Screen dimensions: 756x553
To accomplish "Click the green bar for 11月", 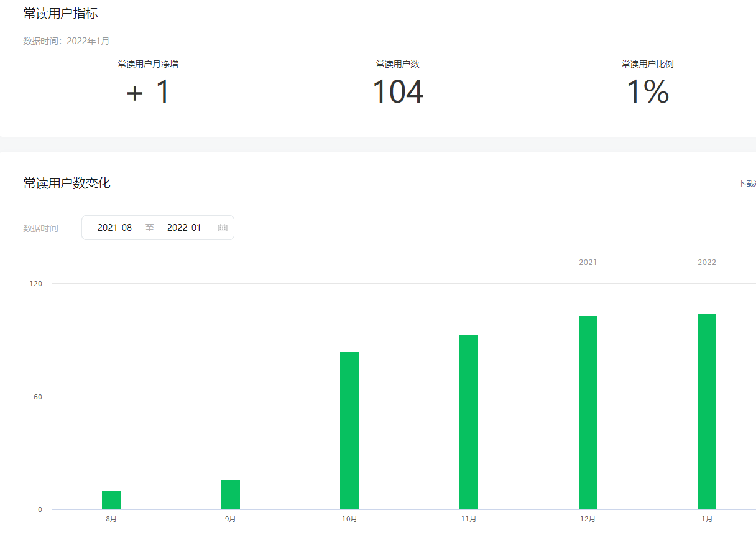I will (x=469, y=423).
